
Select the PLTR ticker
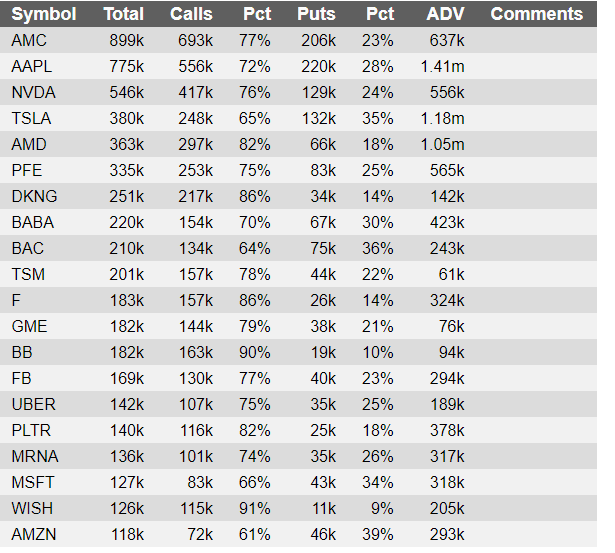click(31, 430)
